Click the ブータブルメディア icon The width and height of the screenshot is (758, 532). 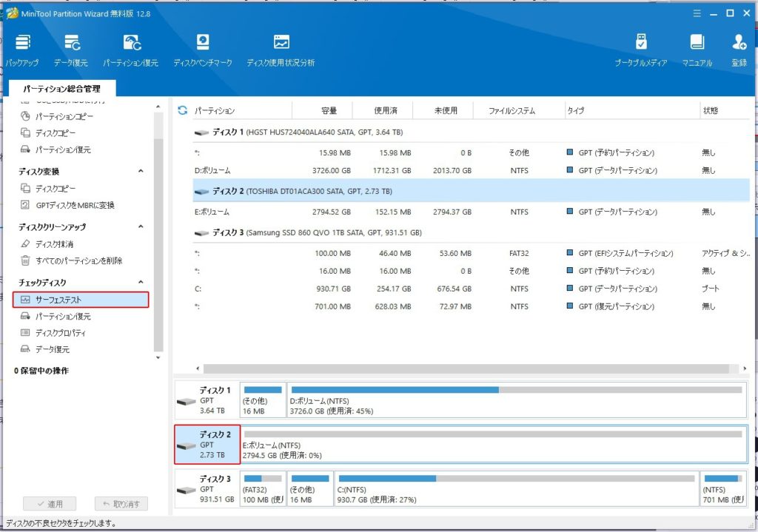tap(641, 50)
